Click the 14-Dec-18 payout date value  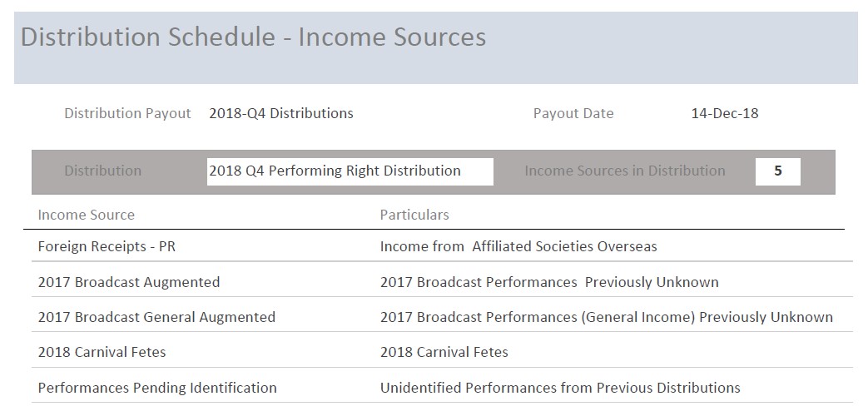tap(724, 113)
